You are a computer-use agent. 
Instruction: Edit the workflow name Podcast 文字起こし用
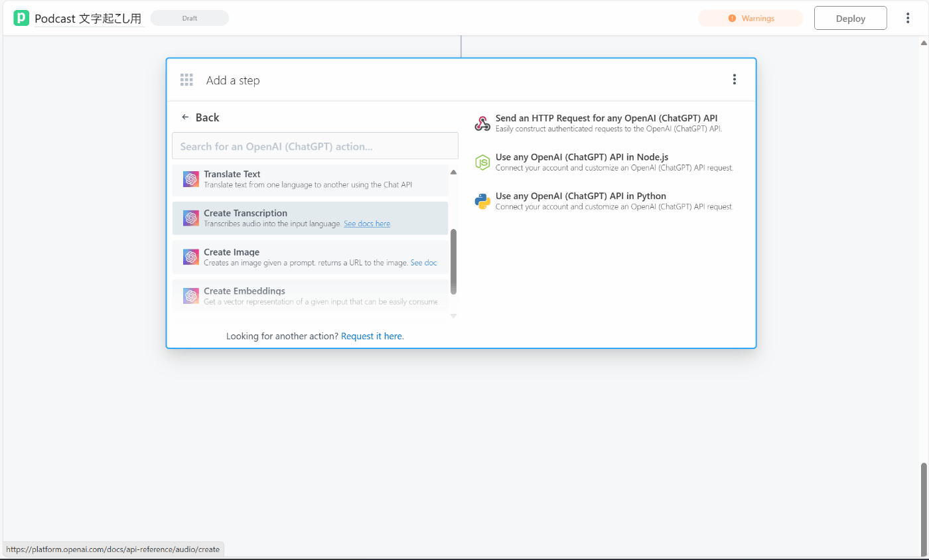tap(88, 19)
